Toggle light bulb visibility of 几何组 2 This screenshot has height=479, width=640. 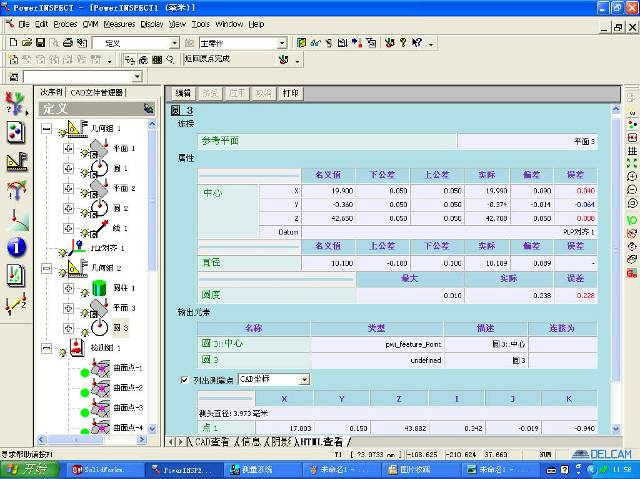(x=62, y=273)
